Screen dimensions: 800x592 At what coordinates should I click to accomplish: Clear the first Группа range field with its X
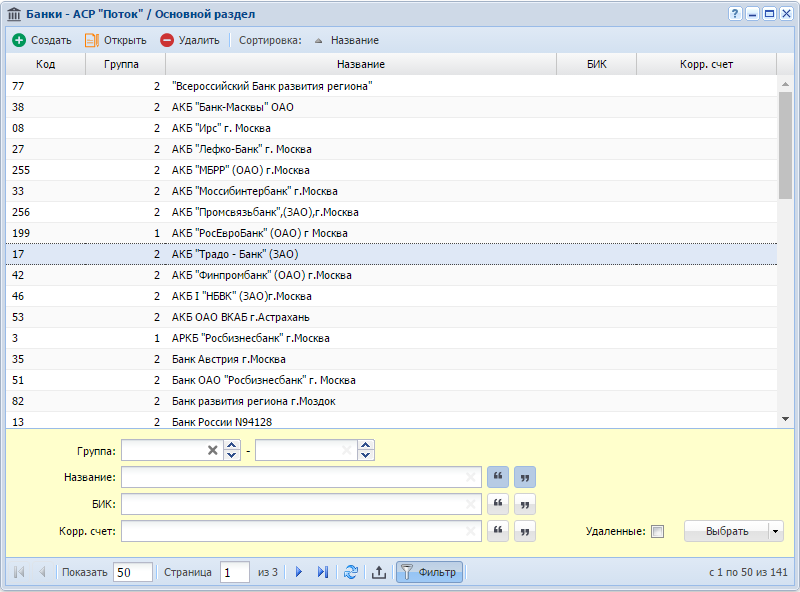coord(213,450)
